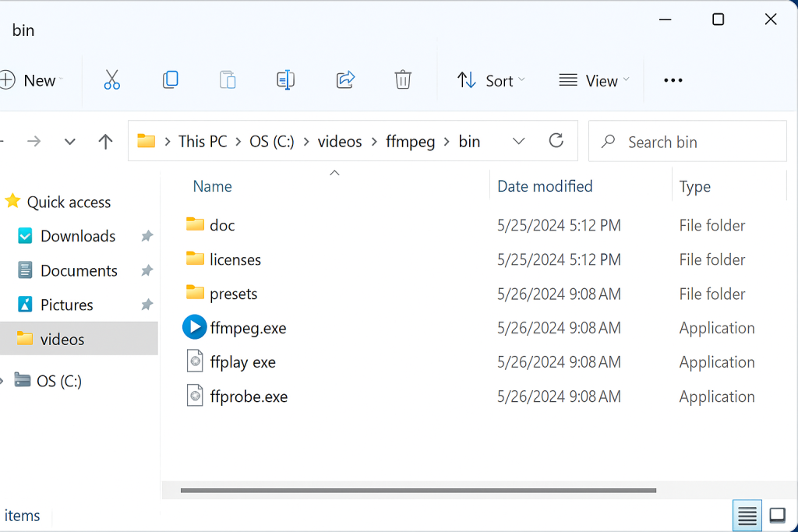The height and width of the screenshot is (532, 798).
Task: Open recent locations chevron dropdown
Action: [70, 142]
